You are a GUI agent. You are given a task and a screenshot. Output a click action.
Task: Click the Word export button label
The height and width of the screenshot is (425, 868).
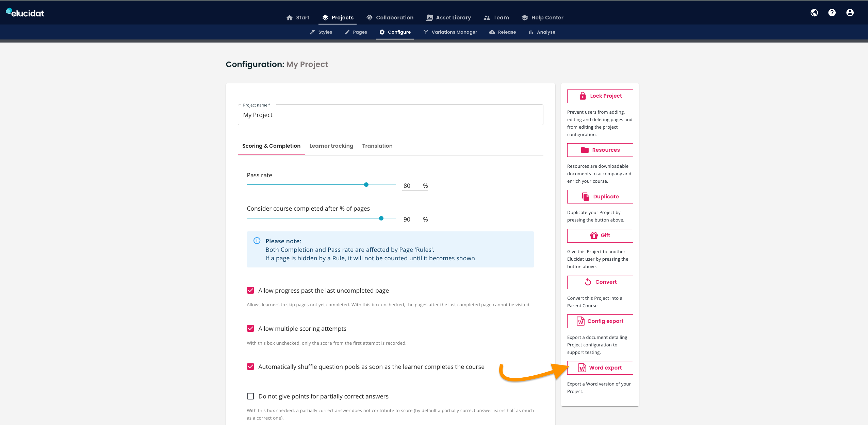tap(605, 368)
